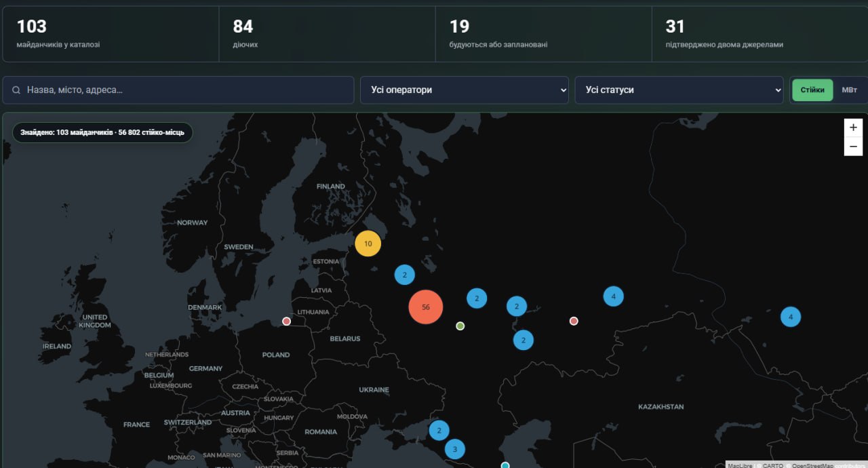Select the red point marker near Lithuania
Viewport: 868px width, 468px height.
[286, 321]
